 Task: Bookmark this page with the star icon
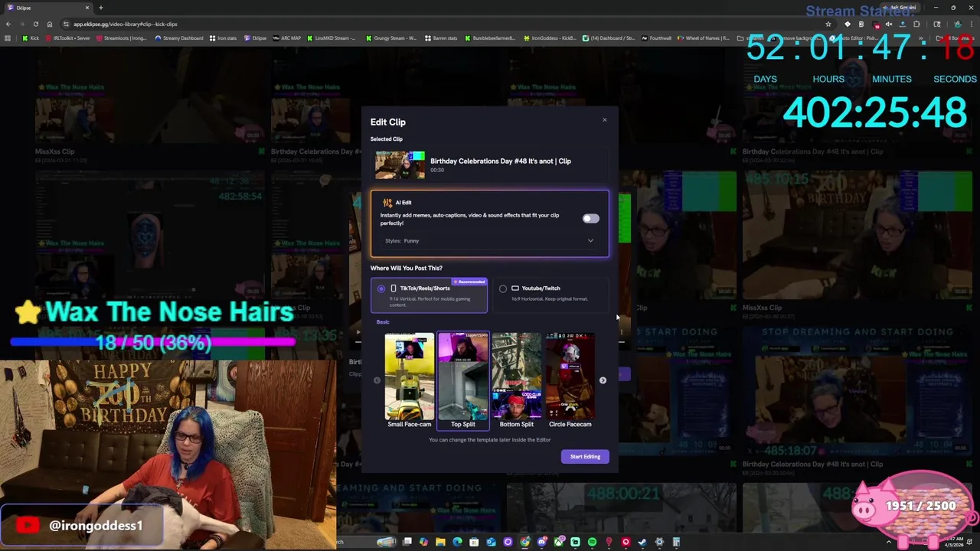(828, 24)
